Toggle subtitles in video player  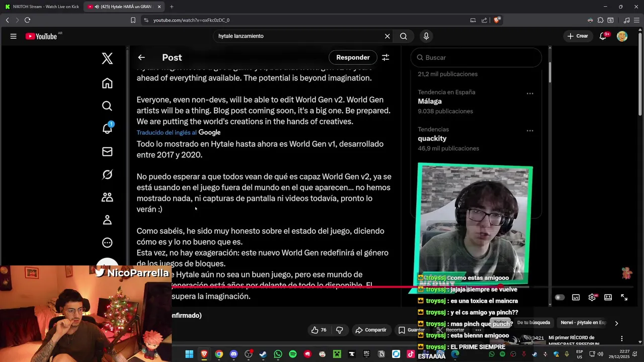click(576, 298)
